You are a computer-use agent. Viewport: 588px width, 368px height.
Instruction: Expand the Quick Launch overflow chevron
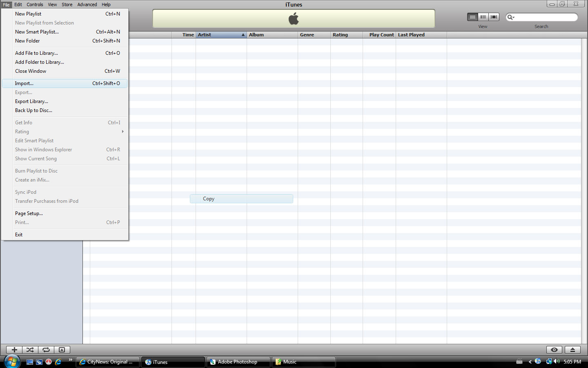click(70, 360)
